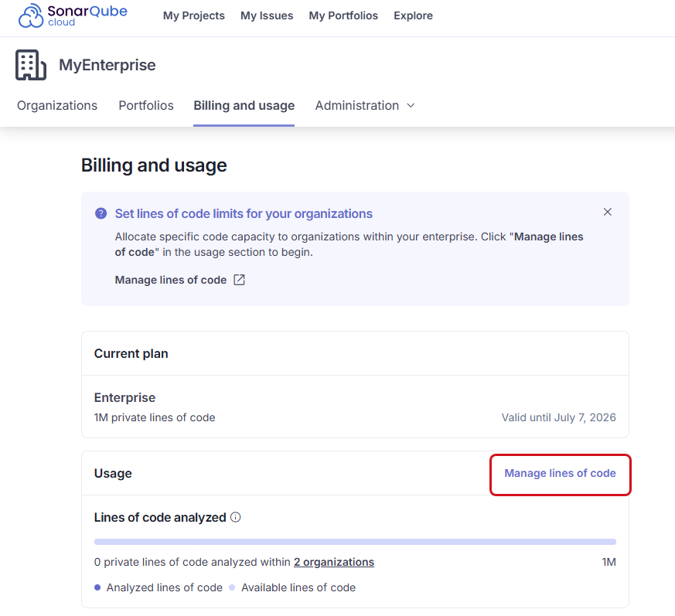675x616 pixels.
Task: Open the Portfolios section tab
Action: point(145,105)
